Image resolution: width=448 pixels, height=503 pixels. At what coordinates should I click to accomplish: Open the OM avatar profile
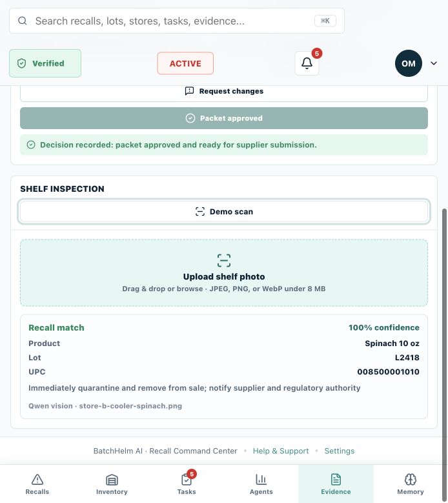pyautogui.click(x=408, y=63)
